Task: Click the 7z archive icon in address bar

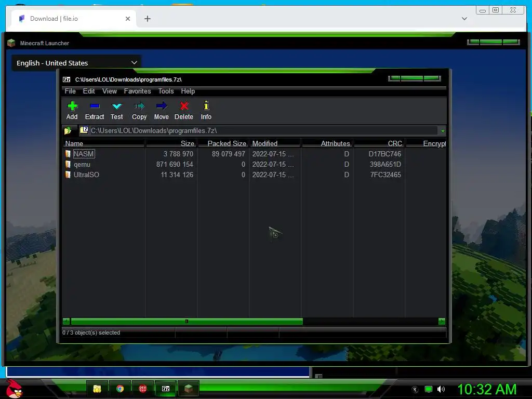Action: 84,130
